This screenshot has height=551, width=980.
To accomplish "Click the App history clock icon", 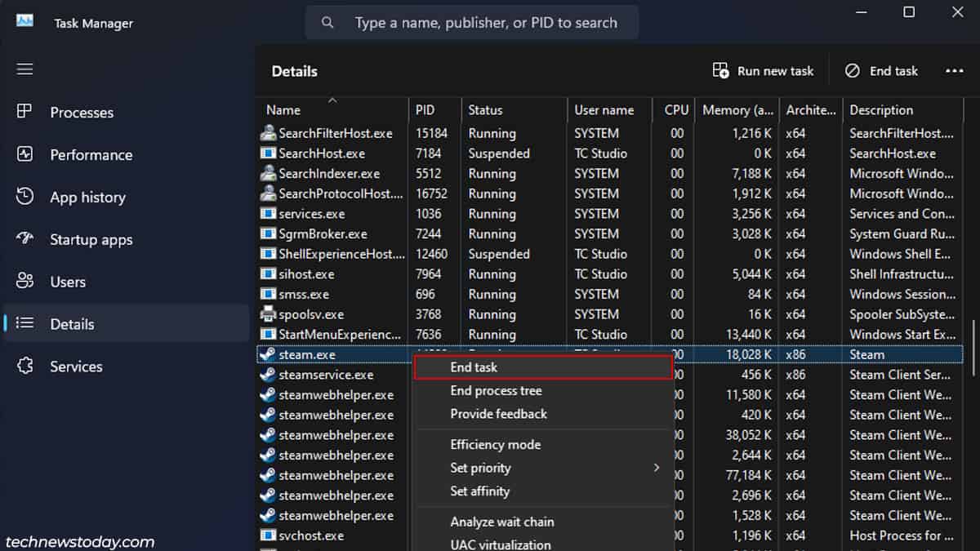I will tap(24, 197).
